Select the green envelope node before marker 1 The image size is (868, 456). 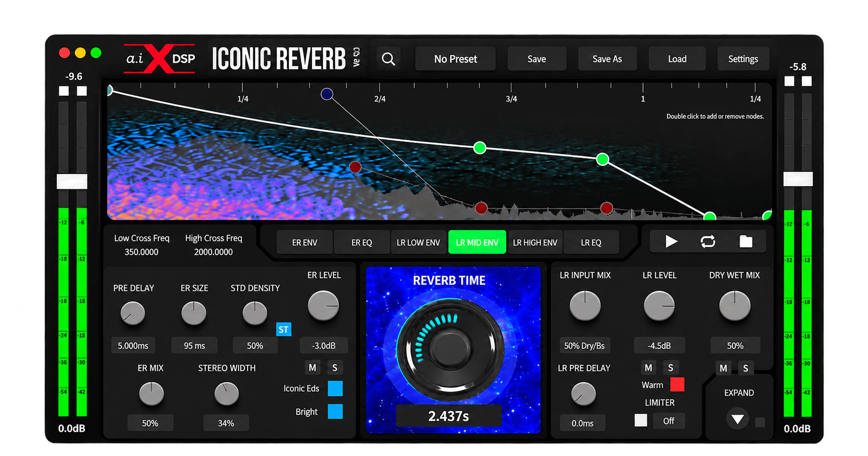click(602, 160)
